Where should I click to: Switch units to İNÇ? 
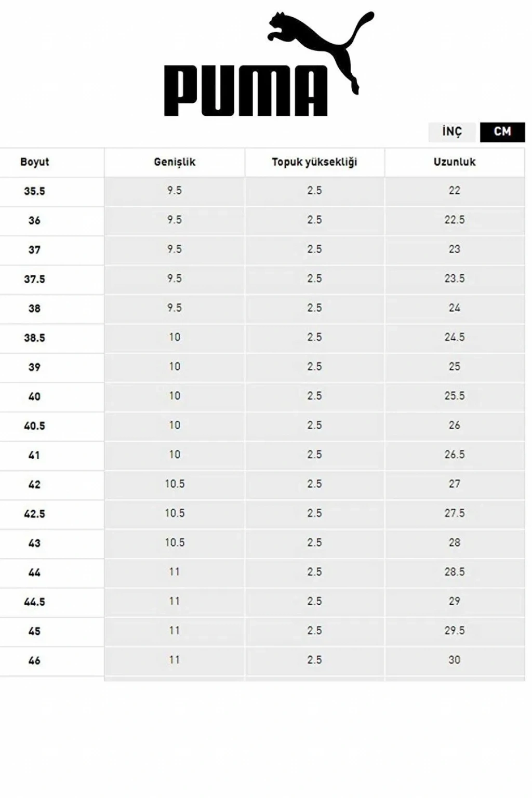click(451, 132)
